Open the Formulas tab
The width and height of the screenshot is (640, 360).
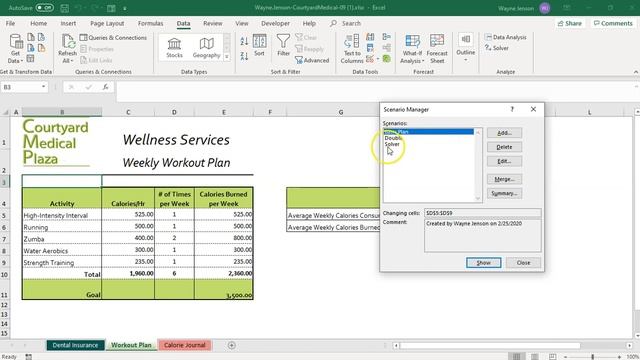[x=150, y=23]
